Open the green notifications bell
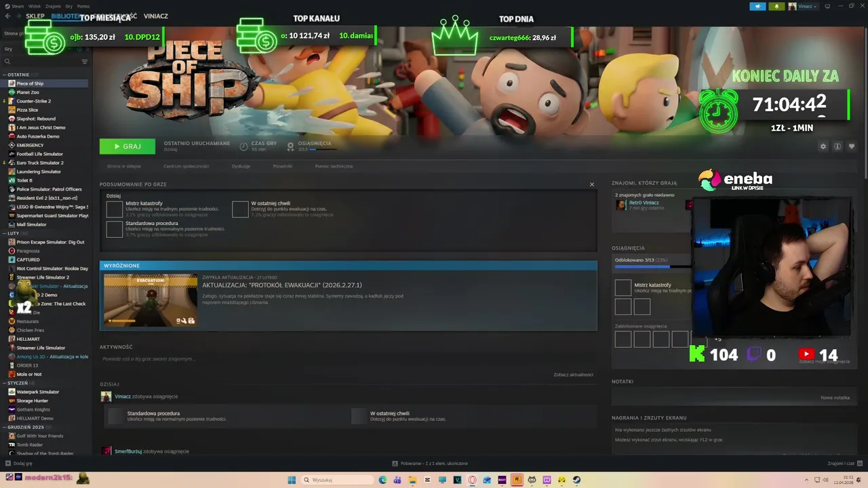This screenshot has height=488, width=868. coord(776,6)
